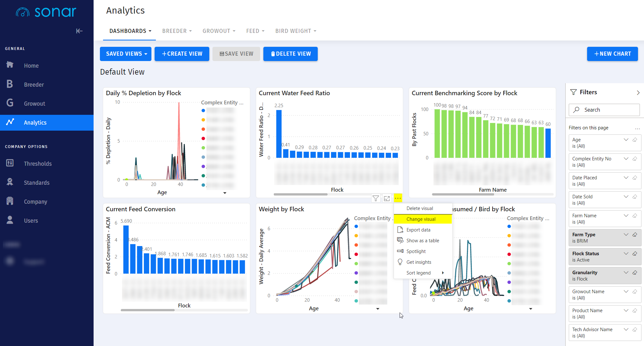
Task: Click the Breeder B icon in the sidebar
Action: point(10,84)
